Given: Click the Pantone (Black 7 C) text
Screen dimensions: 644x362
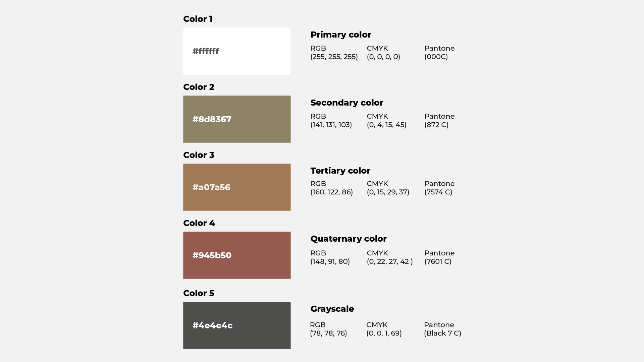Looking at the screenshot, I should coord(442,333).
